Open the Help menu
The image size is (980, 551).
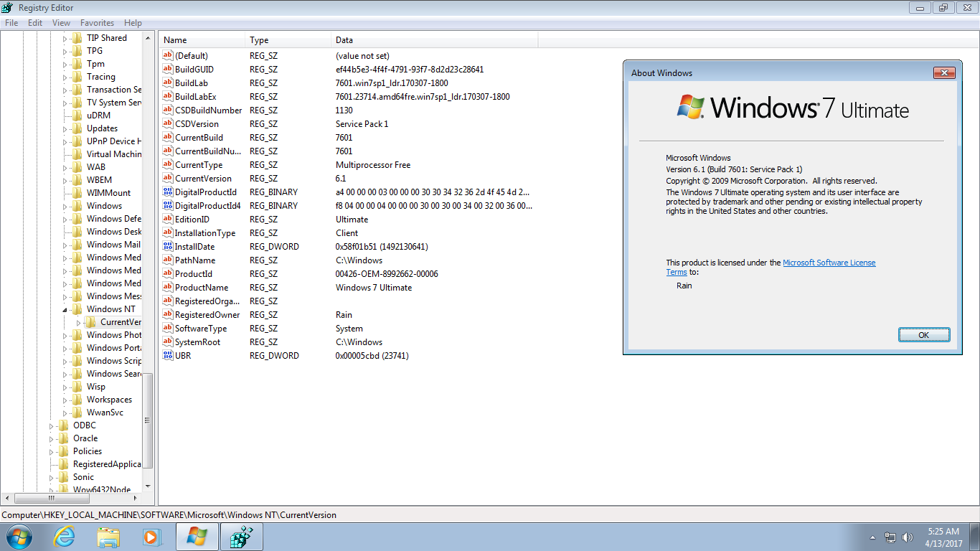pyautogui.click(x=133, y=23)
